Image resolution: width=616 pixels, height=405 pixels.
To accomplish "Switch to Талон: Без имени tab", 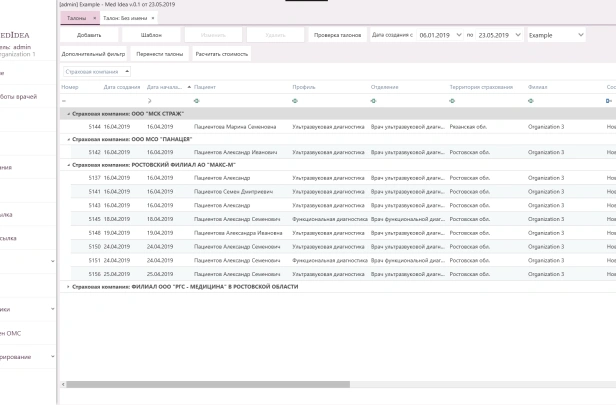I will tap(126, 18).
